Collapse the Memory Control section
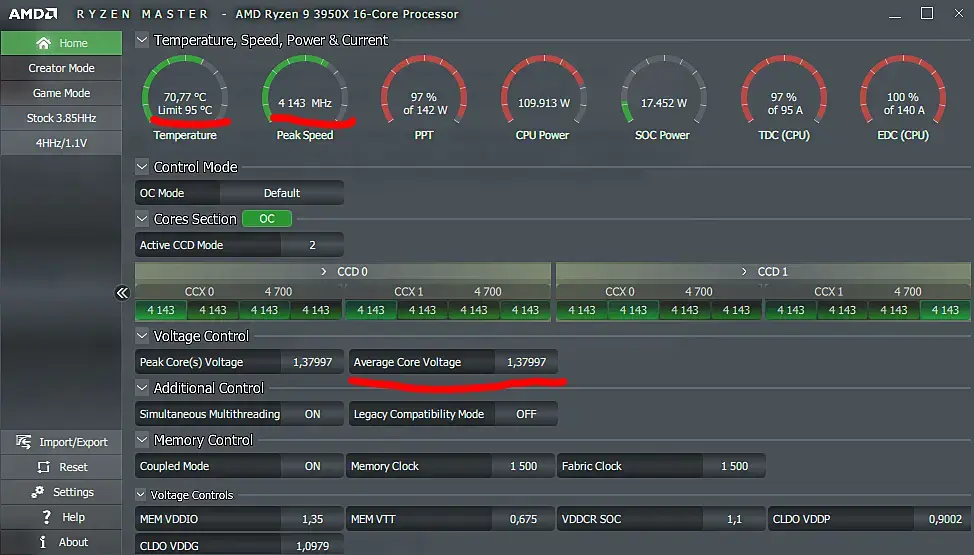974x555 pixels. (142, 440)
